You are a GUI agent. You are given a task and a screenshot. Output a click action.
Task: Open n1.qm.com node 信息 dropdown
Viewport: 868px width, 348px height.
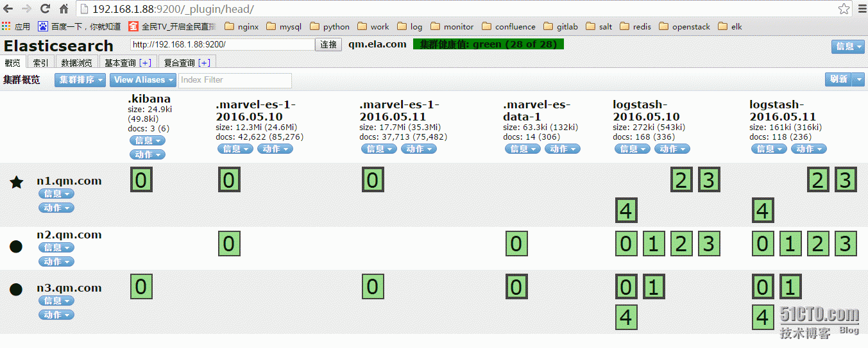[56, 194]
